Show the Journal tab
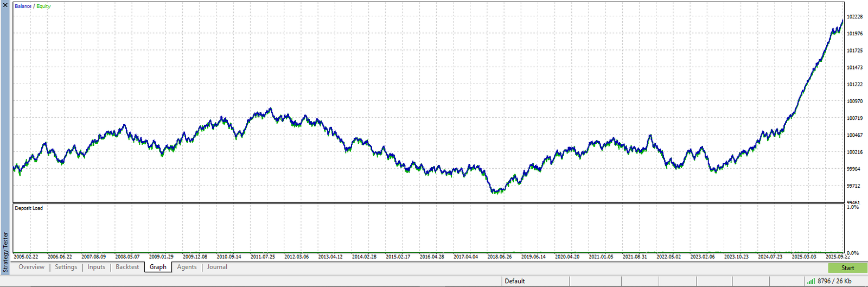This screenshot has height=287, width=868. [217, 267]
